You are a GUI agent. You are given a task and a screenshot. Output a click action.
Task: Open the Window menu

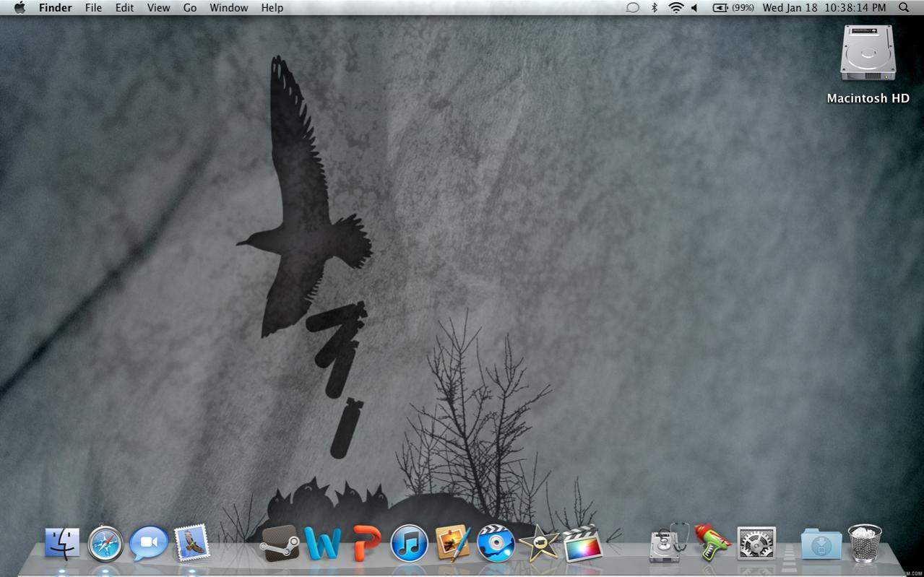point(228,8)
